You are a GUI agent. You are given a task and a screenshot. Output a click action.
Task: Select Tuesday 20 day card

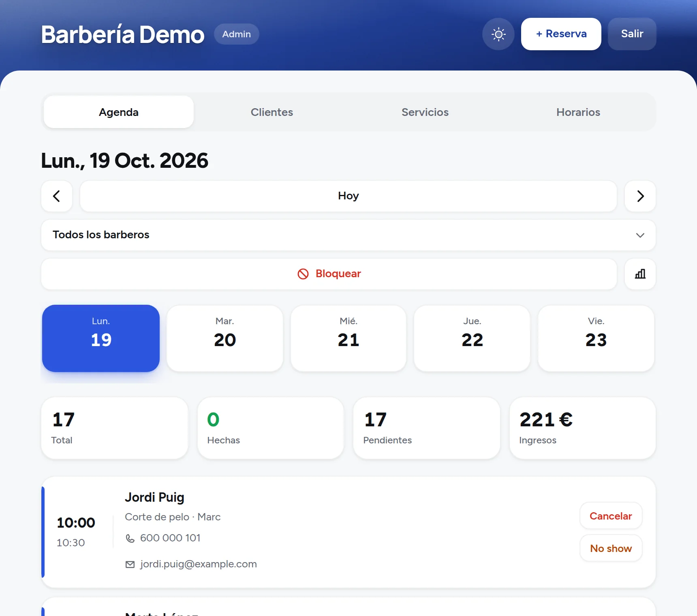[x=225, y=338]
